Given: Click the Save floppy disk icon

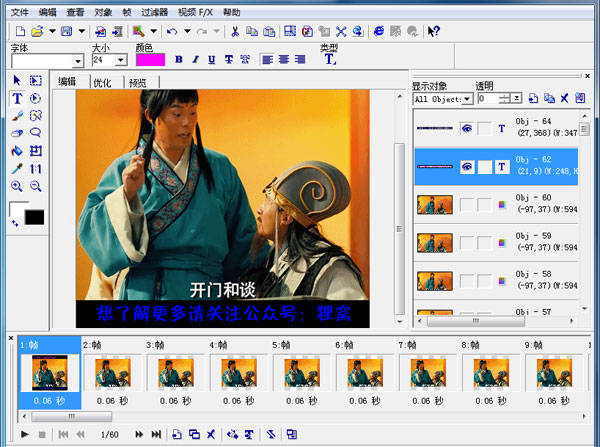Looking at the screenshot, I should pos(67,31).
